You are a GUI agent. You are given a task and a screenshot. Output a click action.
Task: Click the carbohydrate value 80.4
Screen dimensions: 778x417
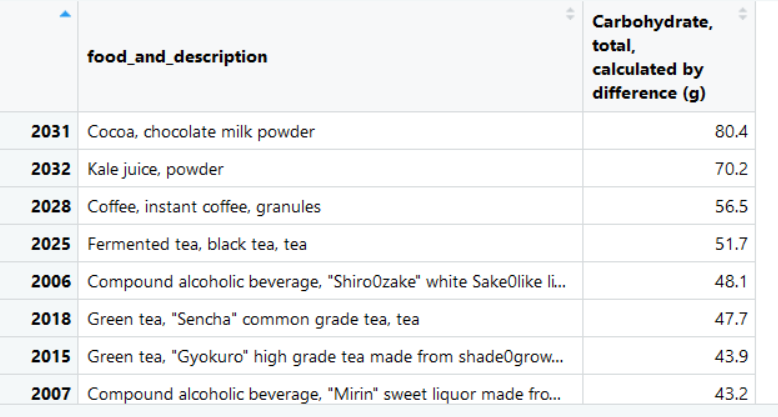pos(731,132)
